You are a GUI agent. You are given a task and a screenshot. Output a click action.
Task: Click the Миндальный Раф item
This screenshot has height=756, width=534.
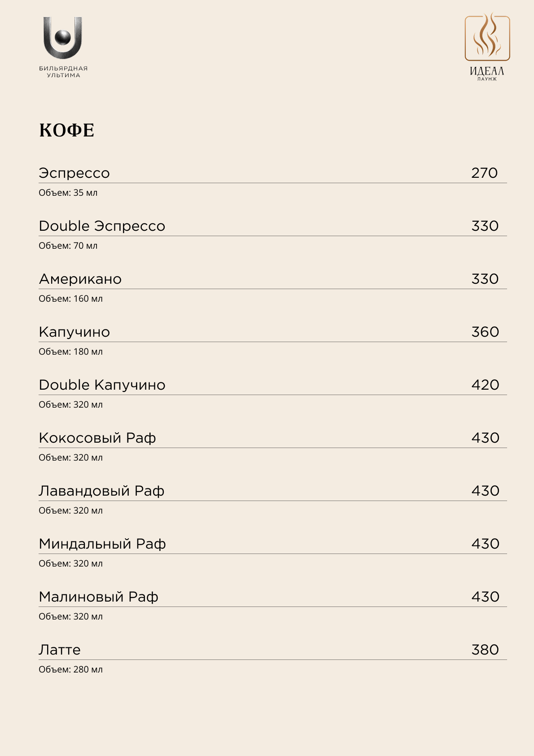tap(102, 544)
